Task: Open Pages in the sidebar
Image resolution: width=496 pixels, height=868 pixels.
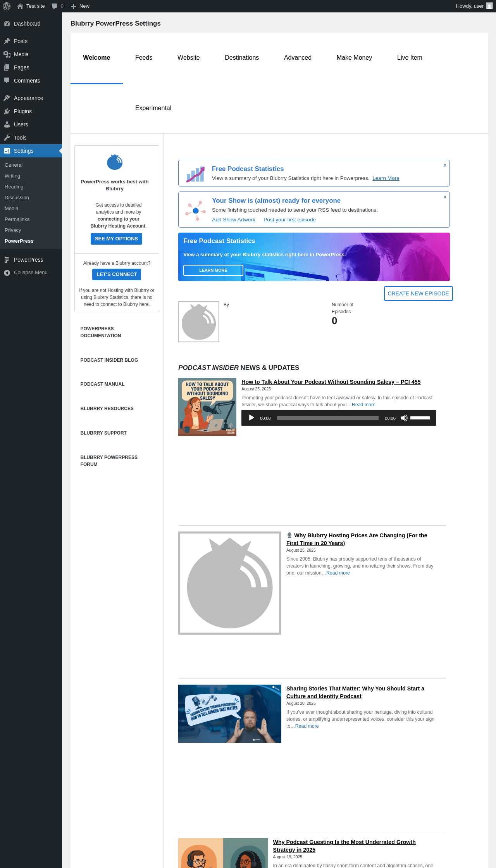Action: click(x=31, y=67)
